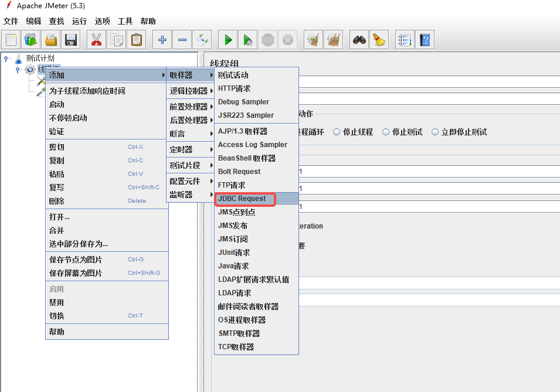Open the 工具 menu
Image resolution: width=560 pixels, height=392 pixels.
(x=125, y=21)
